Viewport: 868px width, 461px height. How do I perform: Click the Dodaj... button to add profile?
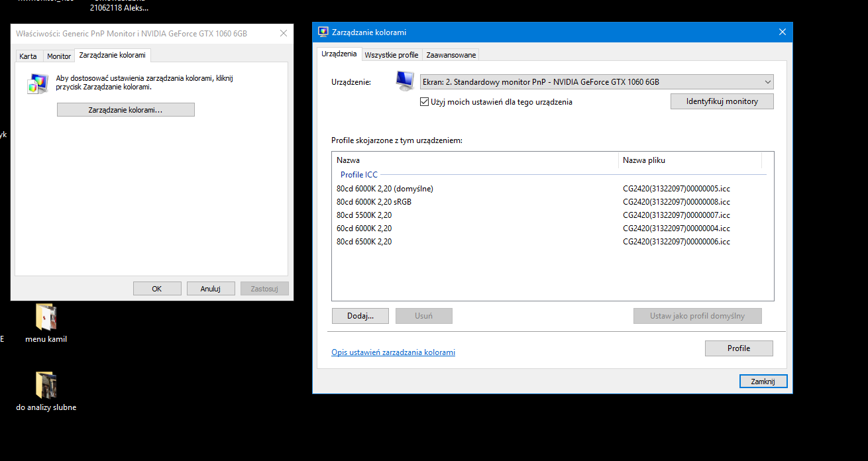tap(360, 316)
